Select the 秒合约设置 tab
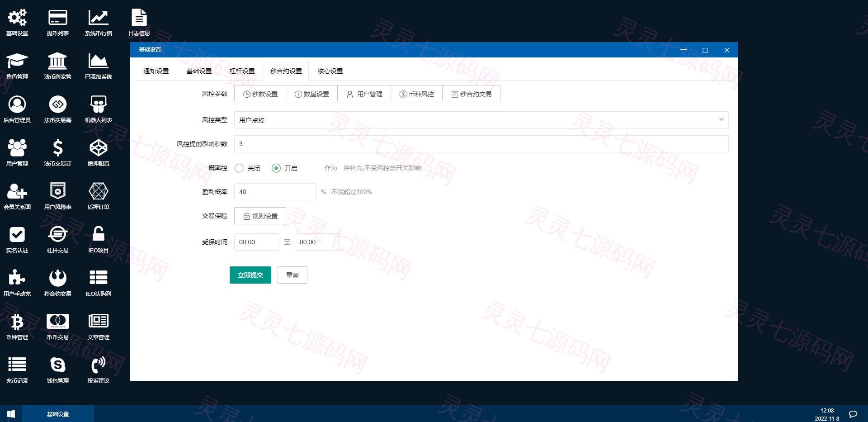868x422 pixels. click(x=286, y=71)
